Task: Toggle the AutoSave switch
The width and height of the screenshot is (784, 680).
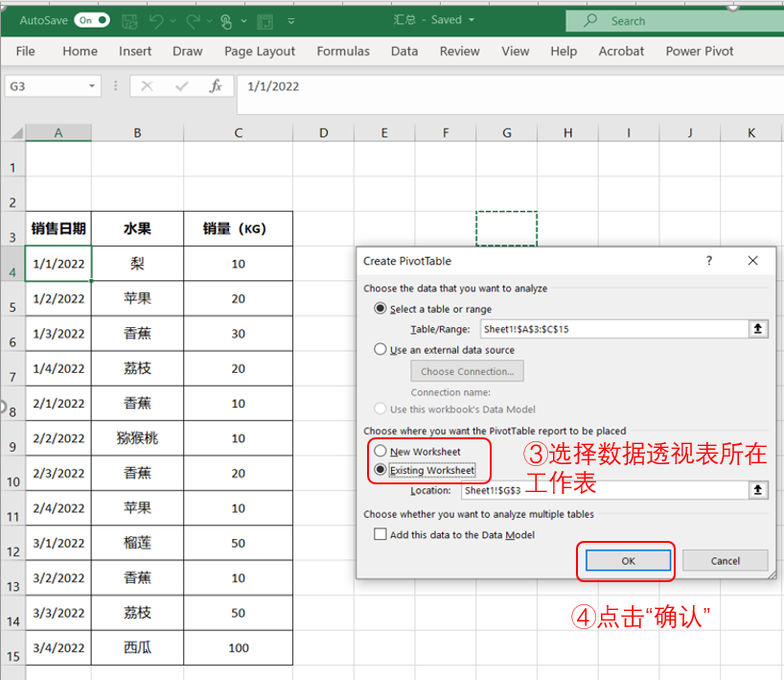Action: 92,20
